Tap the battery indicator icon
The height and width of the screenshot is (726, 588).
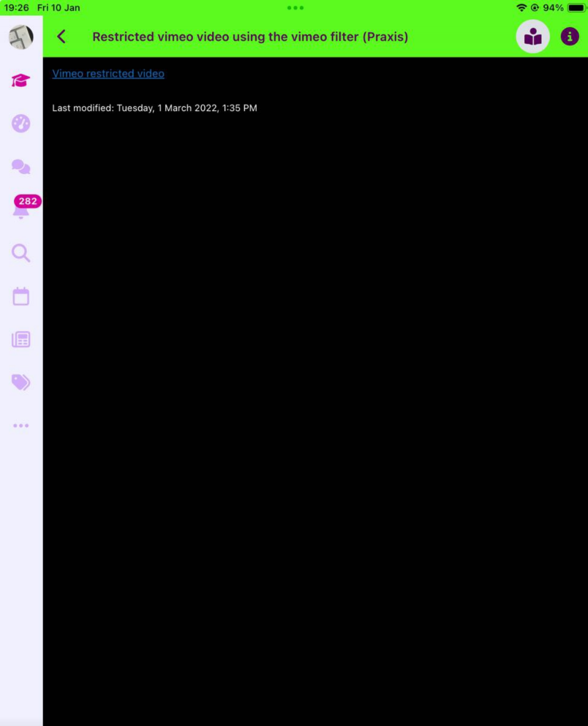(x=576, y=8)
